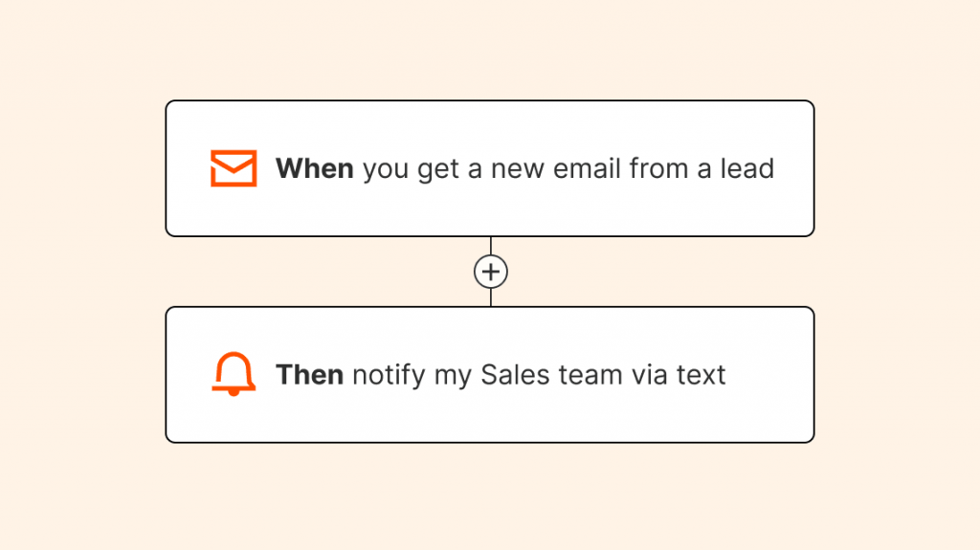Click the word 'from' in the trigger step
Image resolution: width=980 pixels, height=550 pixels.
pos(658,168)
